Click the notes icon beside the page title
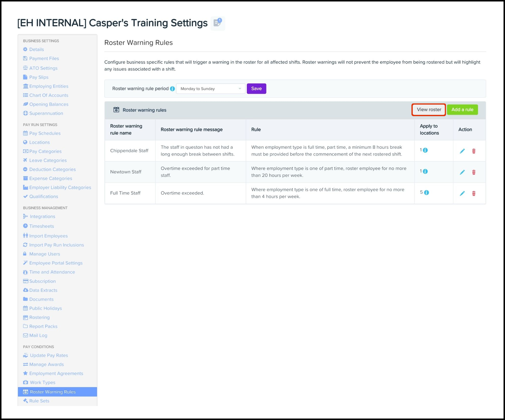The width and height of the screenshot is (505, 420). point(217,23)
